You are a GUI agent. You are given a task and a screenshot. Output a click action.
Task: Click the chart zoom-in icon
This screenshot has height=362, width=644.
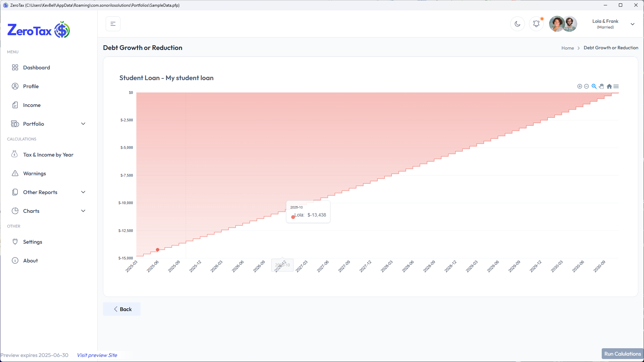579,86
